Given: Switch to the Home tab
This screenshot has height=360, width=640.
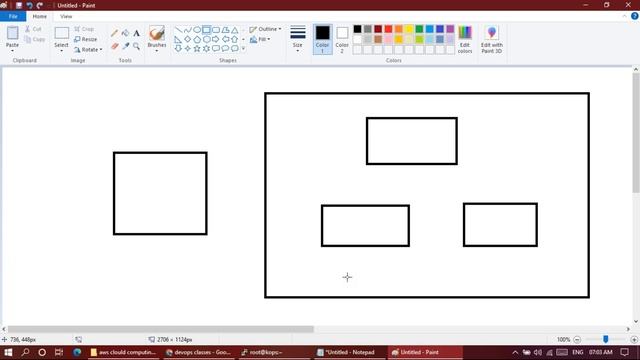Looking at the screenshot, I should (x=40, y=16).
